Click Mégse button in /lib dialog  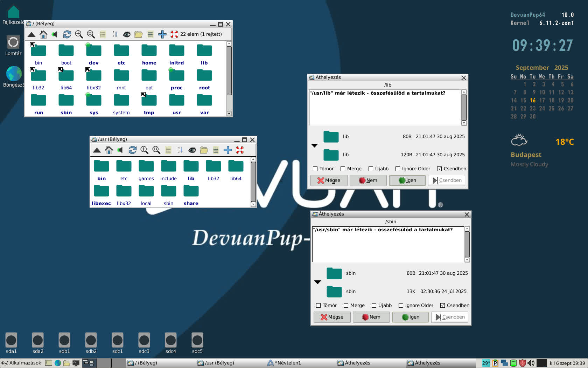click(329, 180)
